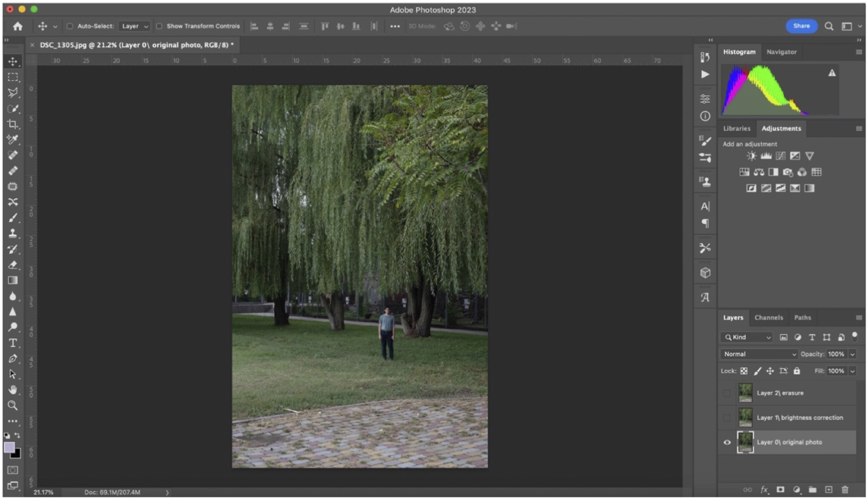Create a new layer from Layers panel
Image resolution: width=868 pixels, height=499 pixels.
828,489
